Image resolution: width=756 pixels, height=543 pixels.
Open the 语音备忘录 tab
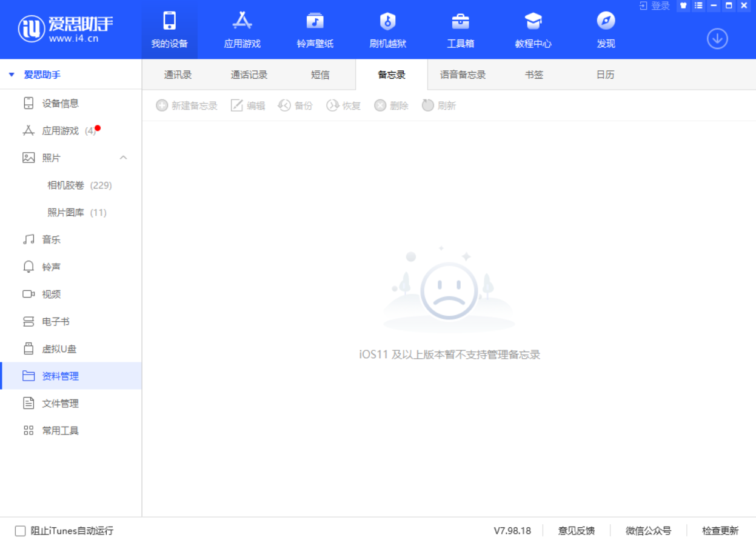(462, 74)
